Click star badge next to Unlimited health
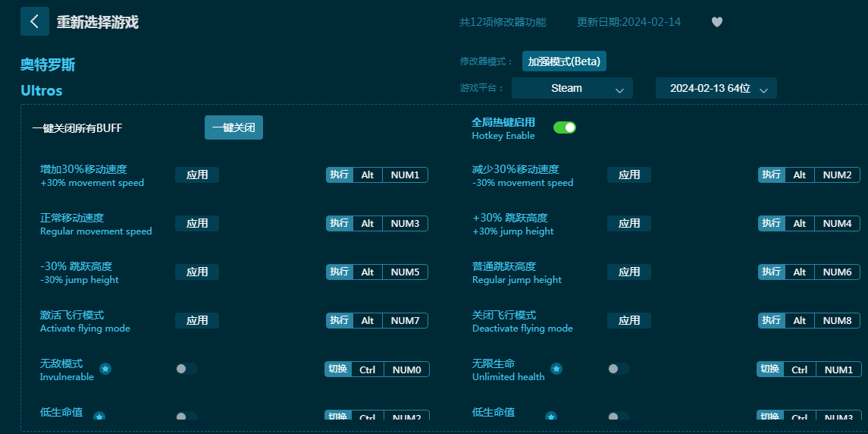Screen dimensions: 868x434 pos(556,369)
